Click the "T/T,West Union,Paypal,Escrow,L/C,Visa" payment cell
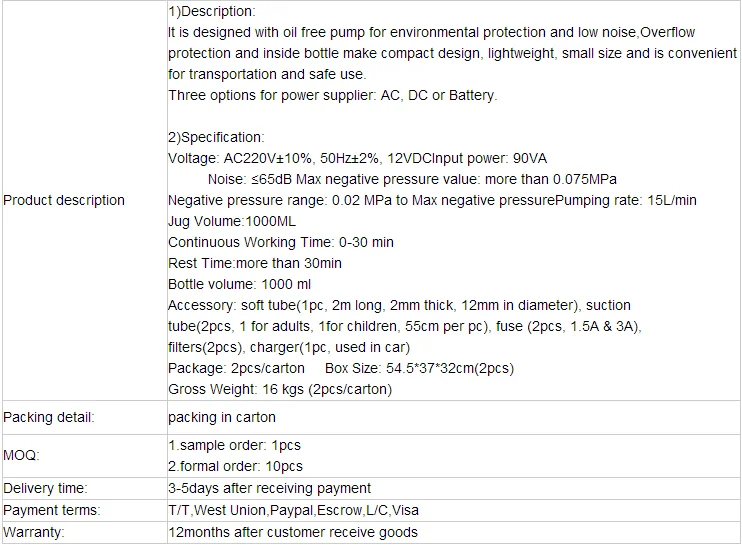742x545 pixels. (292, 510)
